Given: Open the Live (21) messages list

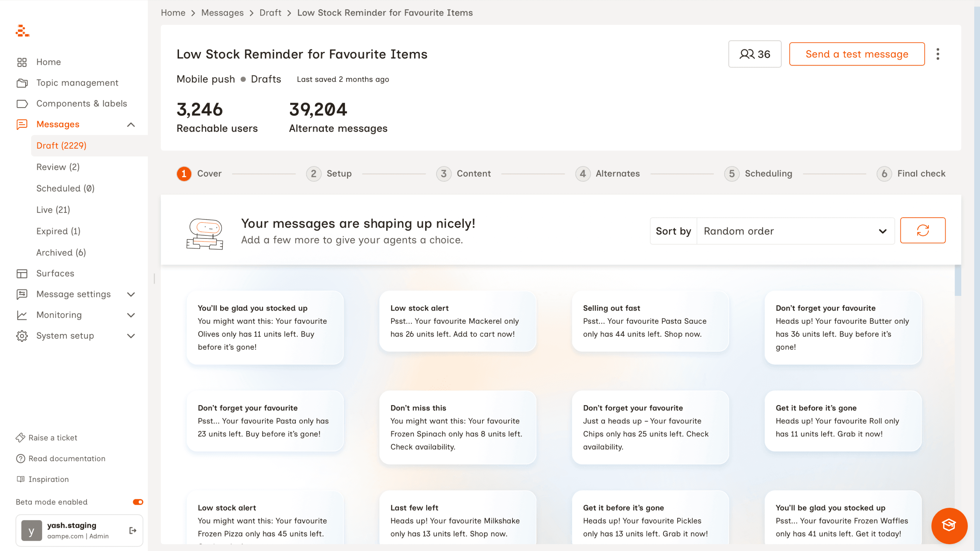Looking at the screenshot, I should click(x=53, y=210).
